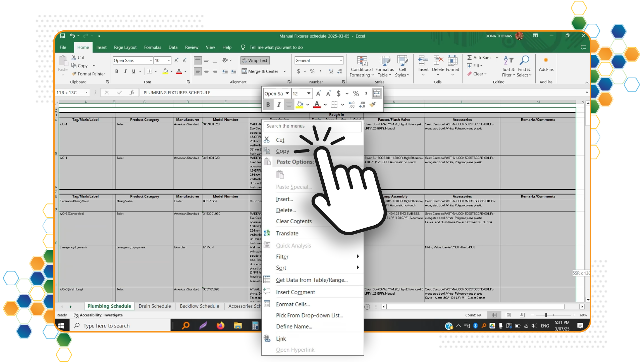This screenshot has width=644, height=362.
Task: Open the Sort & Filter menu
Action: pos(508,66)
